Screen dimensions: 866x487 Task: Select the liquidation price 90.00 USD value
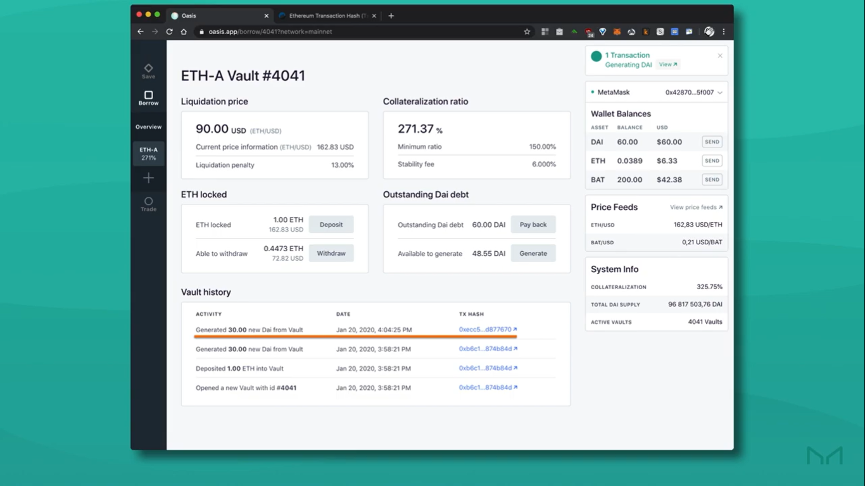click(220, 129)
